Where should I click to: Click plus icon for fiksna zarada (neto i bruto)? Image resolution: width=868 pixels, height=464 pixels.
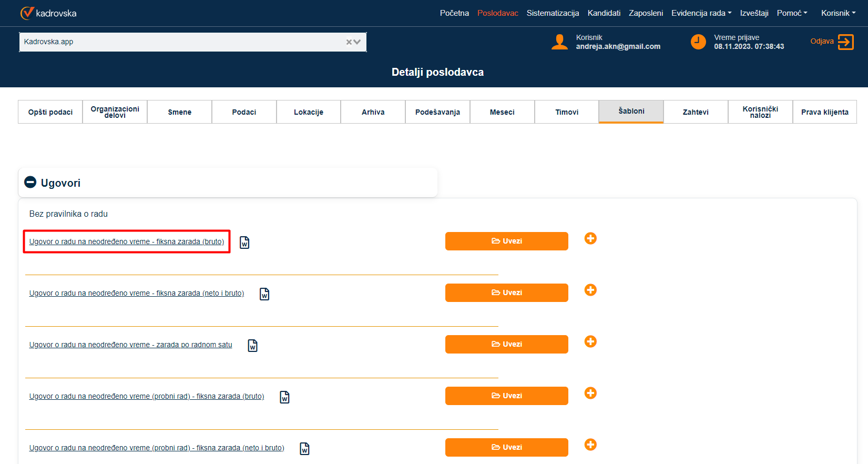click(590, 290)
